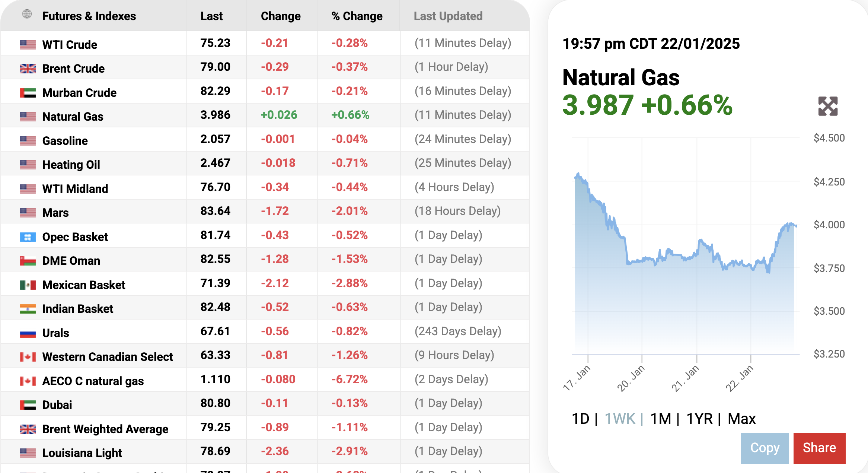
Task: Click the flag icon beside Mars
Action: point(28,213)
